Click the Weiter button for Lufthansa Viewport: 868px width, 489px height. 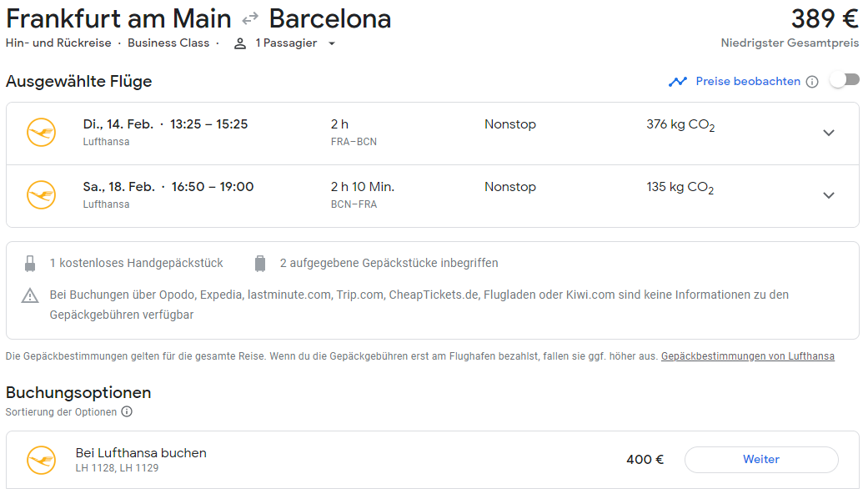tap(760, 459)
